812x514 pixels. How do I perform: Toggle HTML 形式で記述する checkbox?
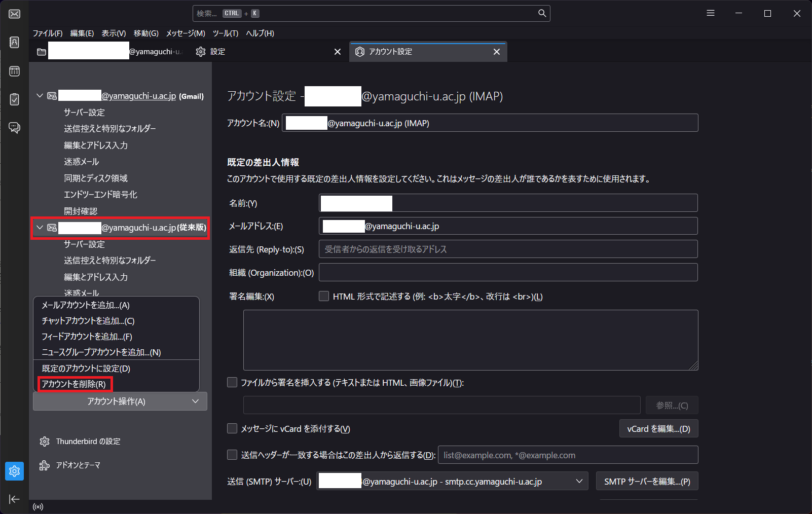click(324, 296)
